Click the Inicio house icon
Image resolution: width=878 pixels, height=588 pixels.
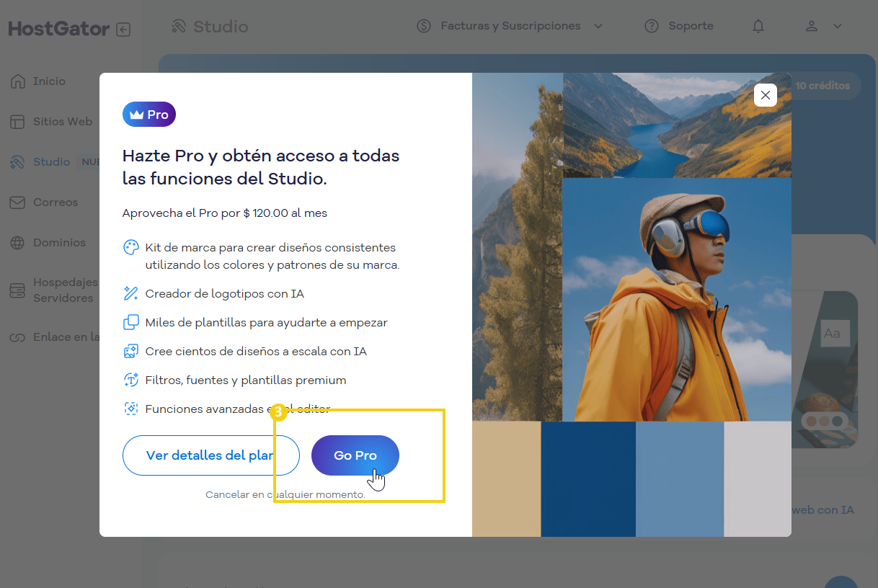[17, 81]
